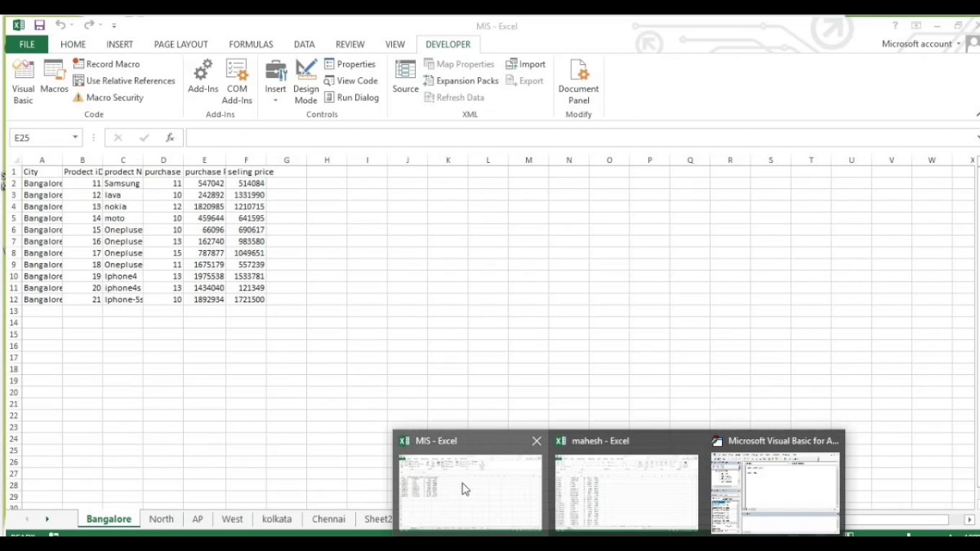The height and width of the screenshot is (551, 980).
Task: Undo the last action
Action: pyautogui.click(x=60, y=25)
